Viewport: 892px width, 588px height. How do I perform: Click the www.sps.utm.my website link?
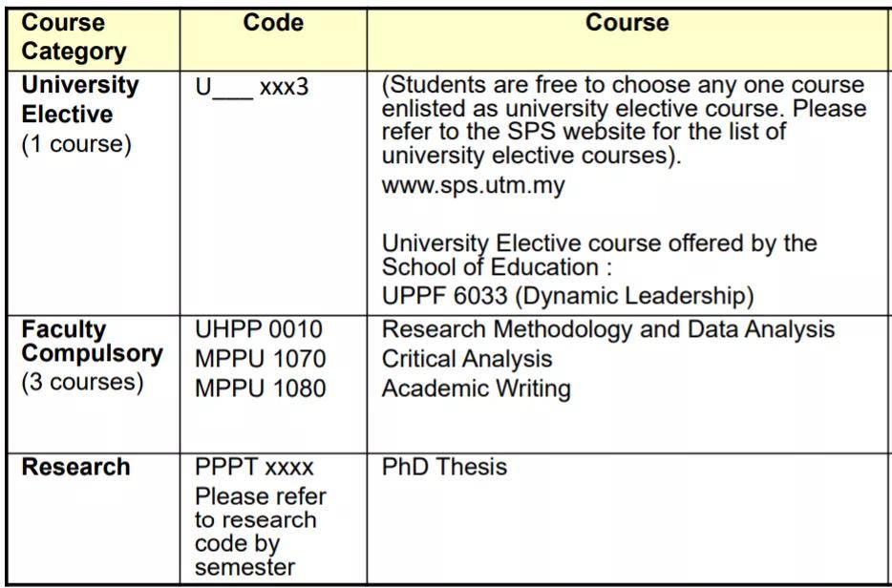point(473,186)
